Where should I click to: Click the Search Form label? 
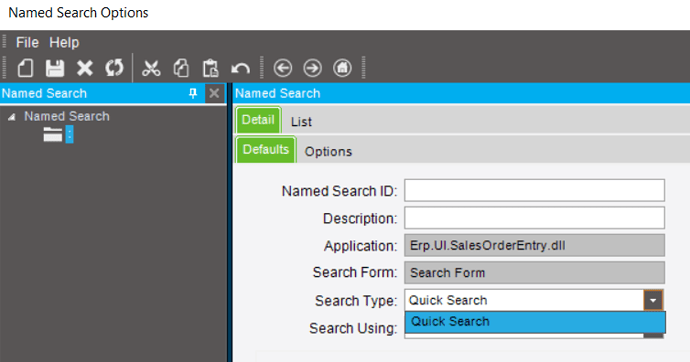tap(355, 273)
